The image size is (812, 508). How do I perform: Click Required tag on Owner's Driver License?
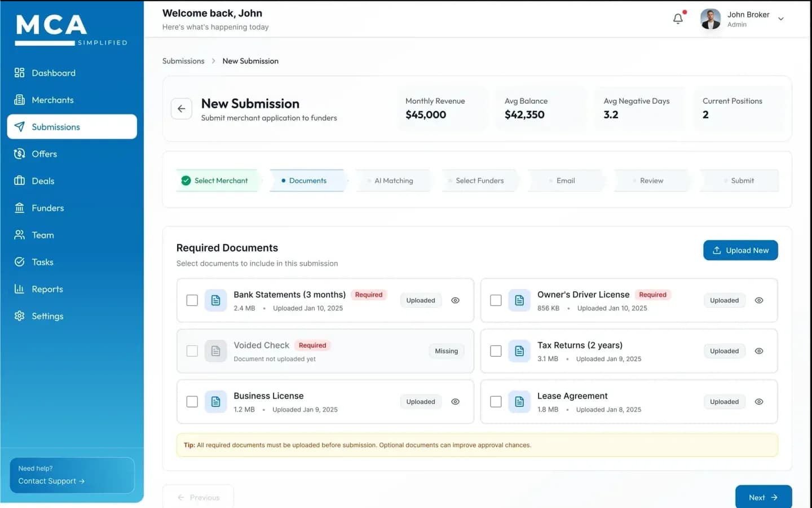652,295
